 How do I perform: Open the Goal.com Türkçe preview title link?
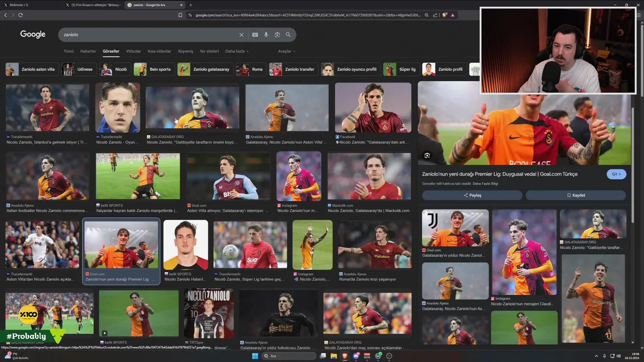pos(500,174)
